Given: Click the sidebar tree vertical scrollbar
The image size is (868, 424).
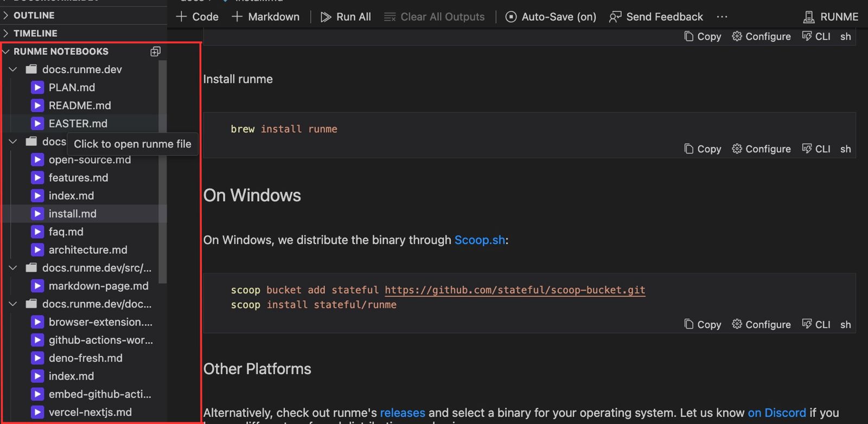Looking at the screenshot, I should pyautogui.click(x=162, y=172).
